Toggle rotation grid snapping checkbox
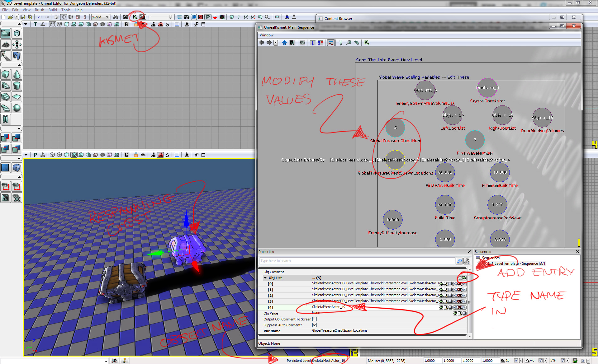The width and height of the screenshot is (598, 364). pyautogui.click(x=540, y=361)
